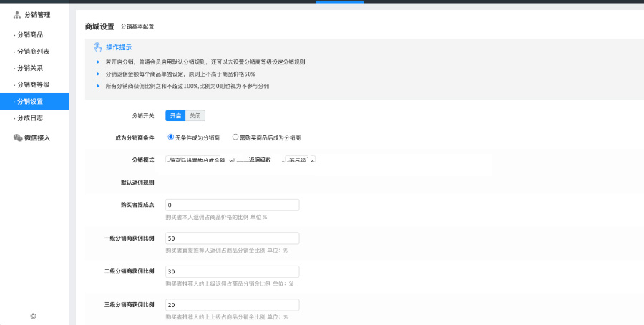The height and width of the screenshot is (325, 644).
Task: Click the 购买者提成点 input field
Action: [232, 205]
